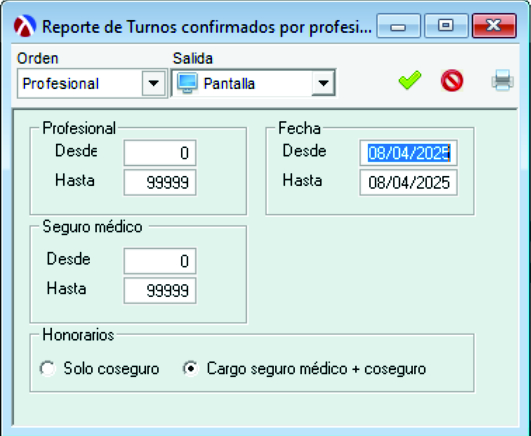Focus the Seguro médico Desde field

click(x=160, y=261)
